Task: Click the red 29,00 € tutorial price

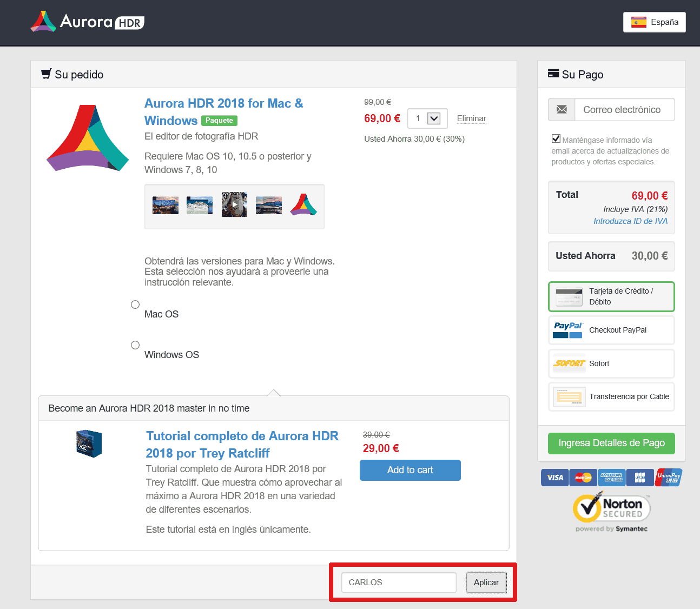Action: click(381, 448)
